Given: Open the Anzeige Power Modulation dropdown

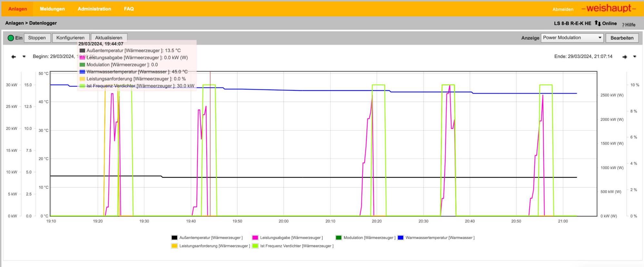Looking at the screenshot, I should [x=572, y=38].
